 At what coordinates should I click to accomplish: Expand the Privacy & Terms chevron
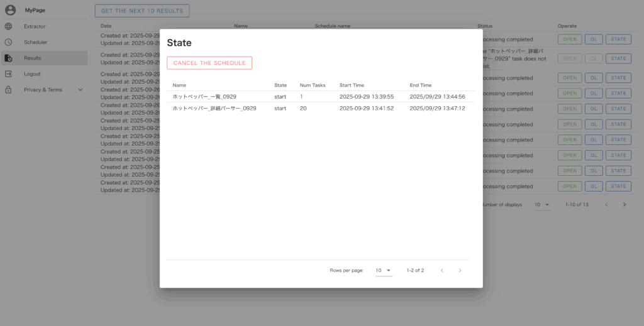pyautogui.click(x=80, y=90)
